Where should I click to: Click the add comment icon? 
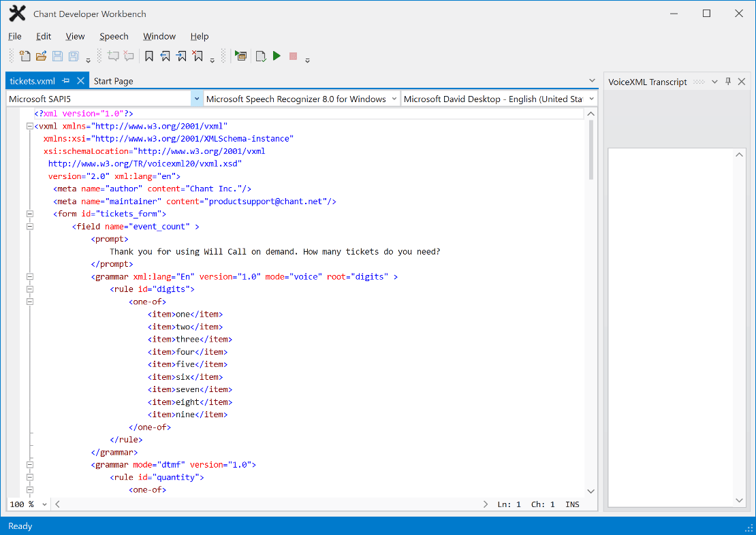tap(113, 56)
